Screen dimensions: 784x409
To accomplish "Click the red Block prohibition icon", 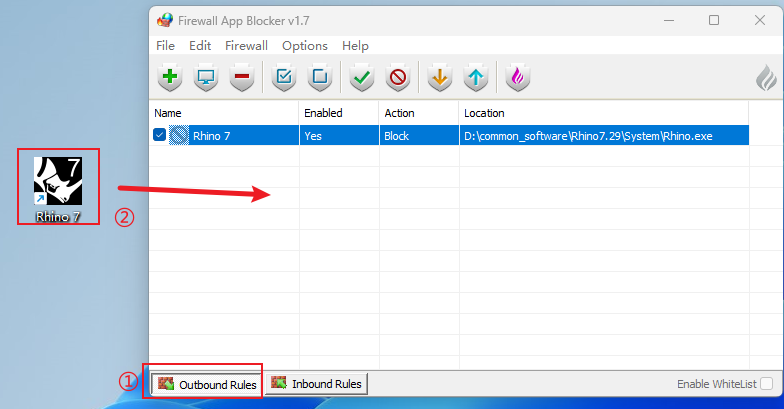I will [x=398, y=78].
